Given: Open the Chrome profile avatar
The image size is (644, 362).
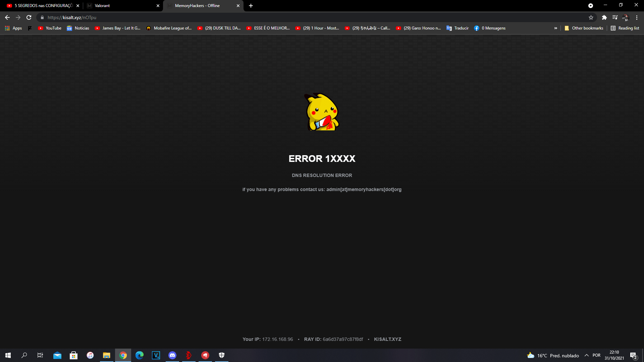Looking at the screenshot, I should click(x=626, y=17).
